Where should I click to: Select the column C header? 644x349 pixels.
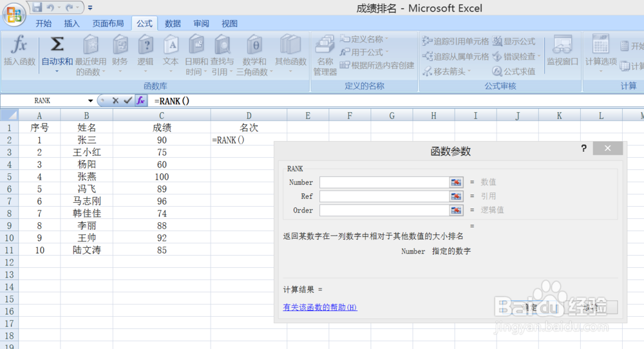point(162,116)
